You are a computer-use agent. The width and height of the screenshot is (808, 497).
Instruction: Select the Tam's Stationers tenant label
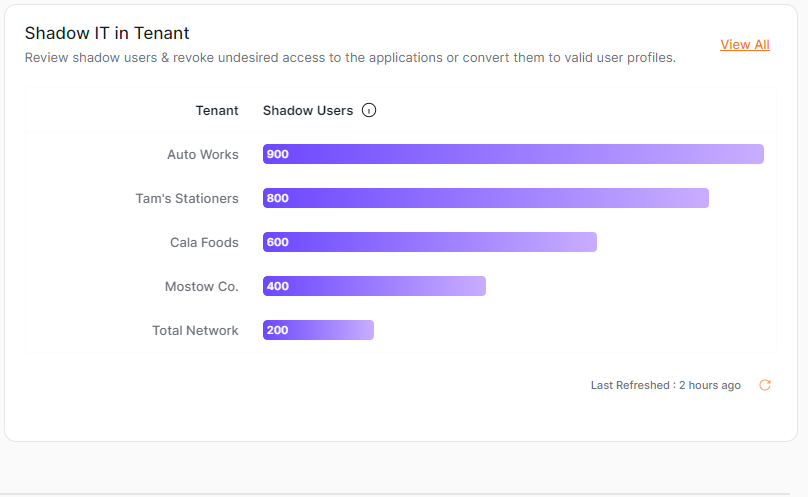click(x=187, y=199)
